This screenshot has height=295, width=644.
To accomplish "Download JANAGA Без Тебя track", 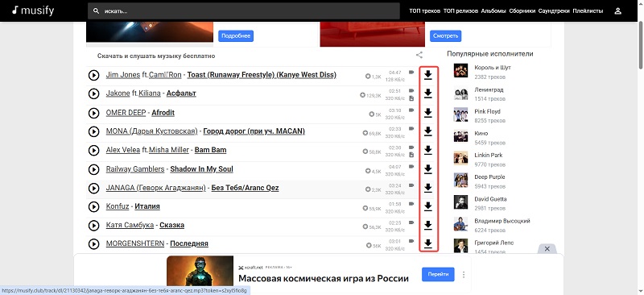I will pos(428,188).
